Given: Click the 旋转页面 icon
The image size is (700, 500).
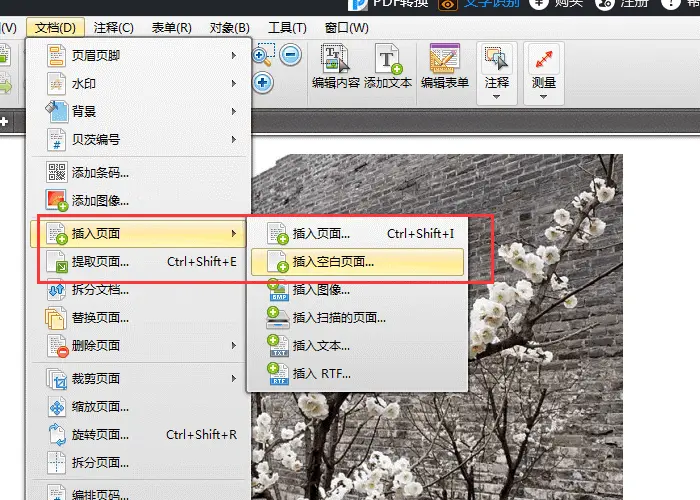Looking at the screenshot, I should [57, 434].
